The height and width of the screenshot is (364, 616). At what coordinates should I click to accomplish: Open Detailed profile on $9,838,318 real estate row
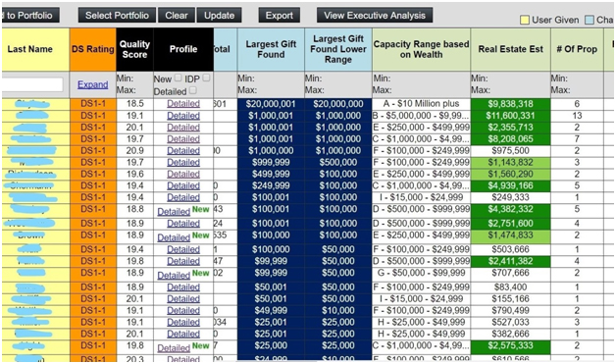pyautogui.click(x=183, y=104)
